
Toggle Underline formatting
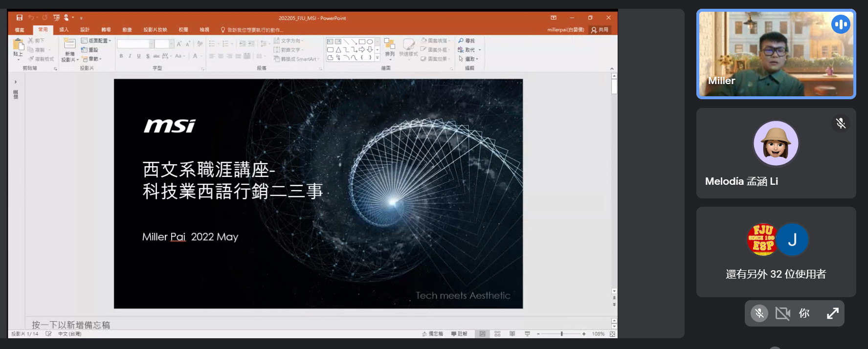click(139, 56)
